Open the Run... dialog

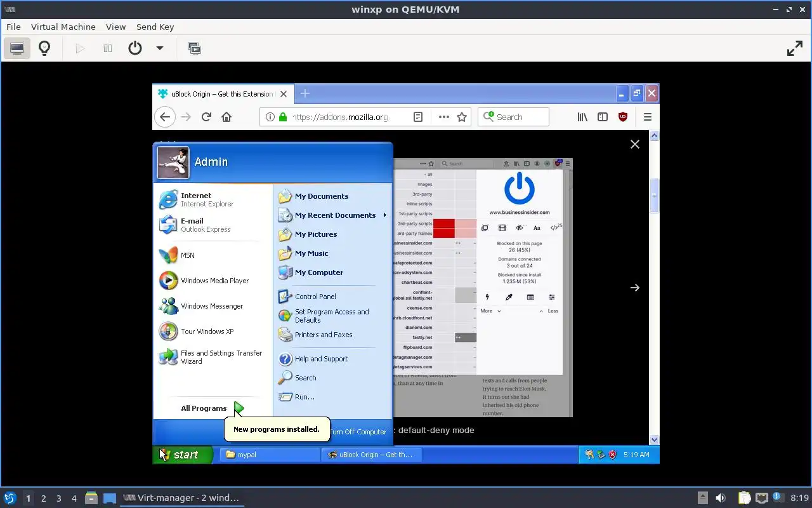tap(333, 397)
